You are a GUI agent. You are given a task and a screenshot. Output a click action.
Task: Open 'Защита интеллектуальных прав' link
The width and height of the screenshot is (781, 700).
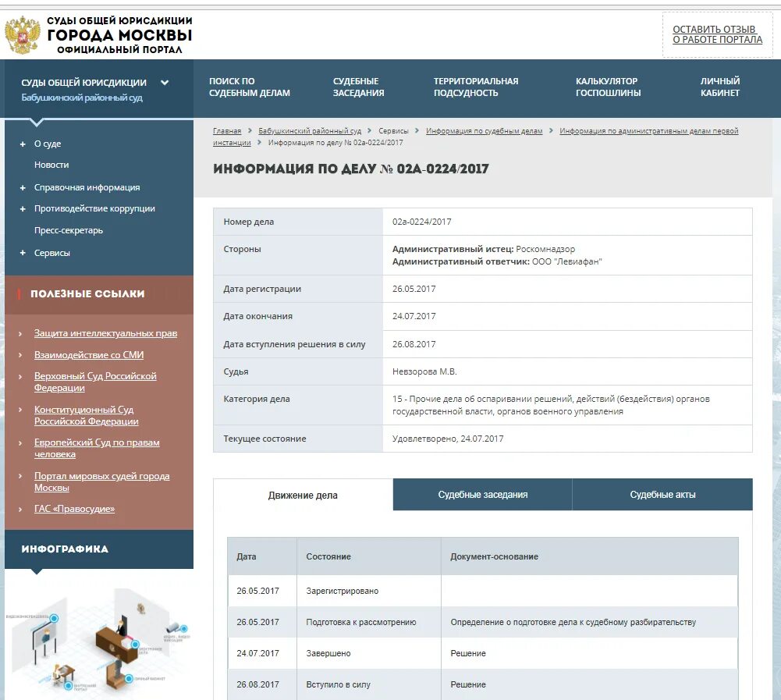pos(105,333)
